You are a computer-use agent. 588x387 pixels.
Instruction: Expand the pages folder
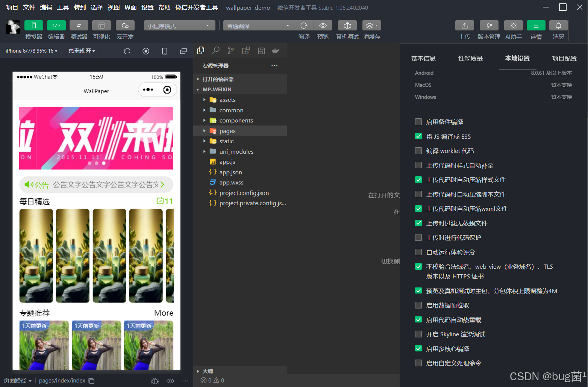point(240,131)
